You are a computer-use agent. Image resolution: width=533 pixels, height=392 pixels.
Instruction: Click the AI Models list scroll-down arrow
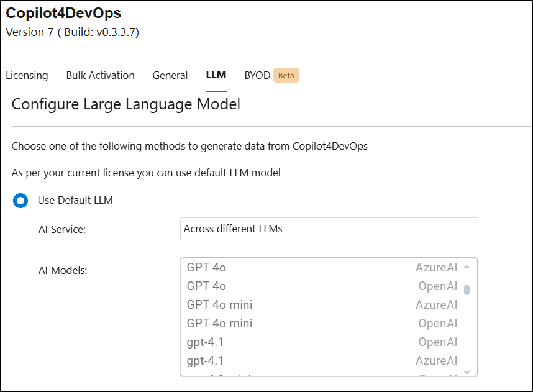467,373
